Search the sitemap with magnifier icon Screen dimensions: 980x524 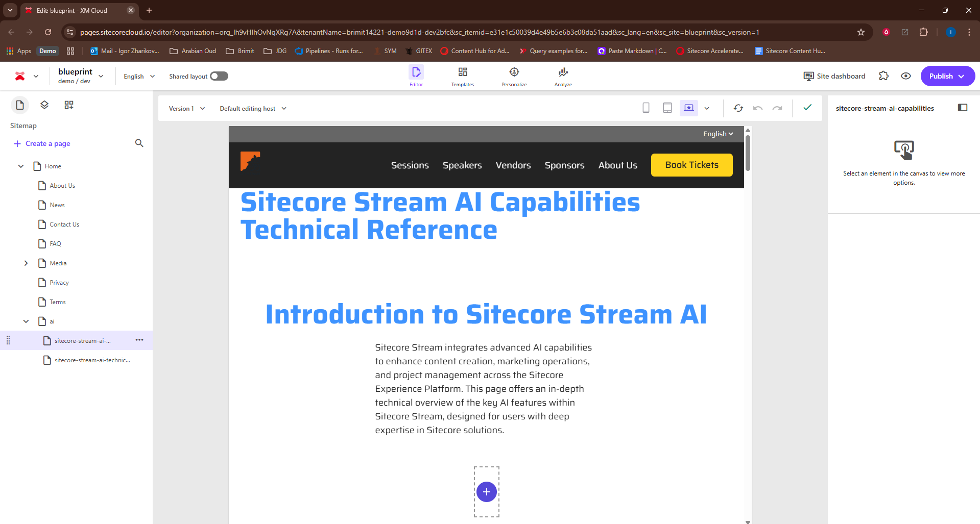(x=139, y=143)
